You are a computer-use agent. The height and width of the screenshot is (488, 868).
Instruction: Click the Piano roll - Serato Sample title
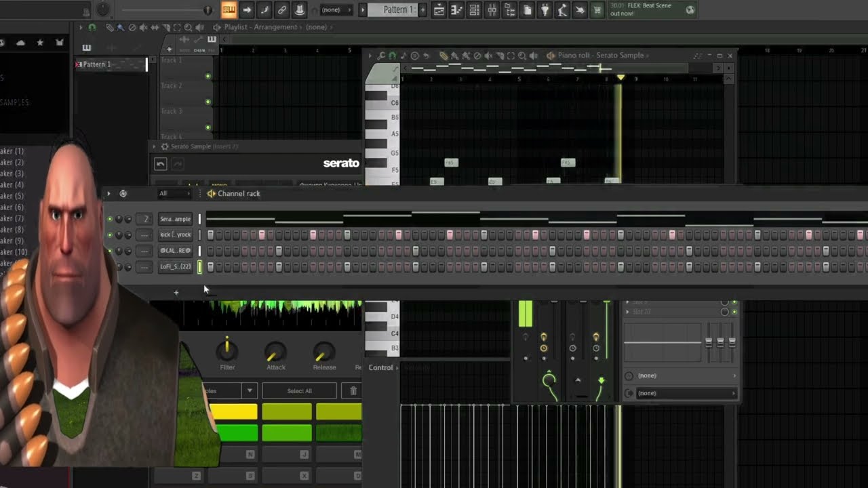601,56
